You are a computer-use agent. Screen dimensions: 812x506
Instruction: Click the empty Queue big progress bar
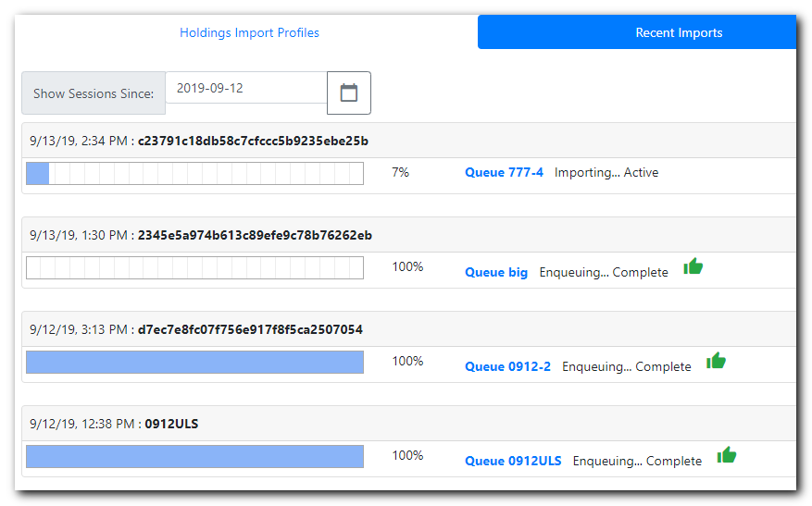pyautogui.click(x=194, y=267)
